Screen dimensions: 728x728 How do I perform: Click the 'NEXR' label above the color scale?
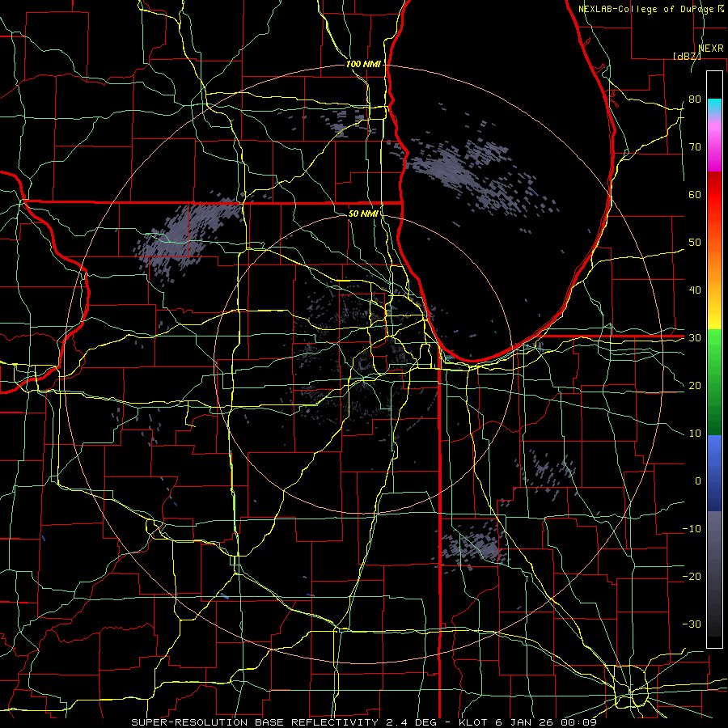[x=711, y=49]
